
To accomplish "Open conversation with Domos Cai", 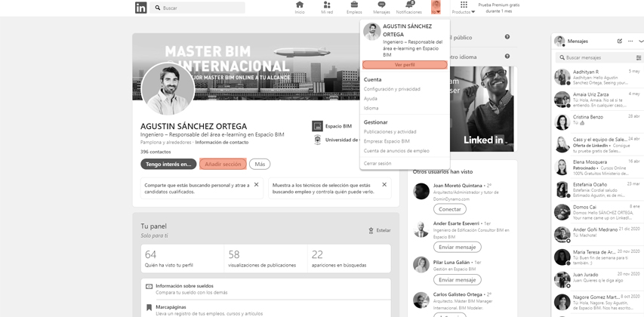I will (x=598, y=212).
